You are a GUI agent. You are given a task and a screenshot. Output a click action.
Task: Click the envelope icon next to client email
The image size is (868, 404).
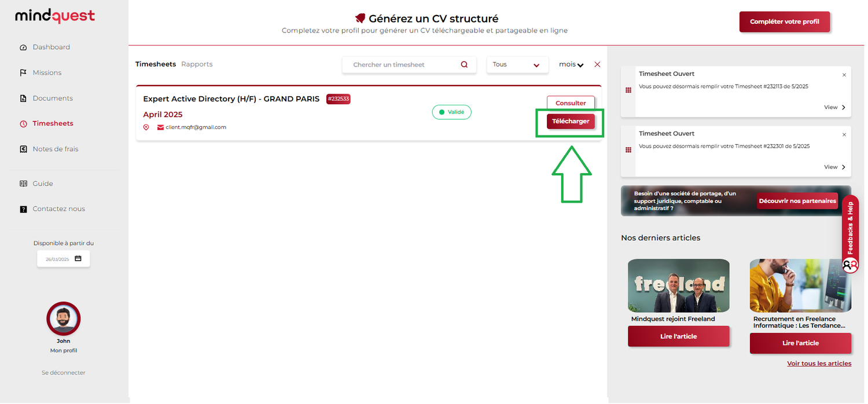160,127
